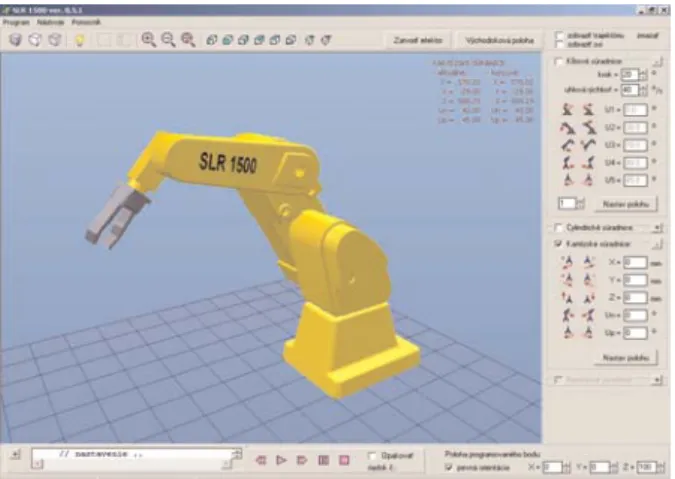Click right U1 joint rotation icon
Image resolution: width=675 pixels, height=479 pixels.
coord(588,109)
